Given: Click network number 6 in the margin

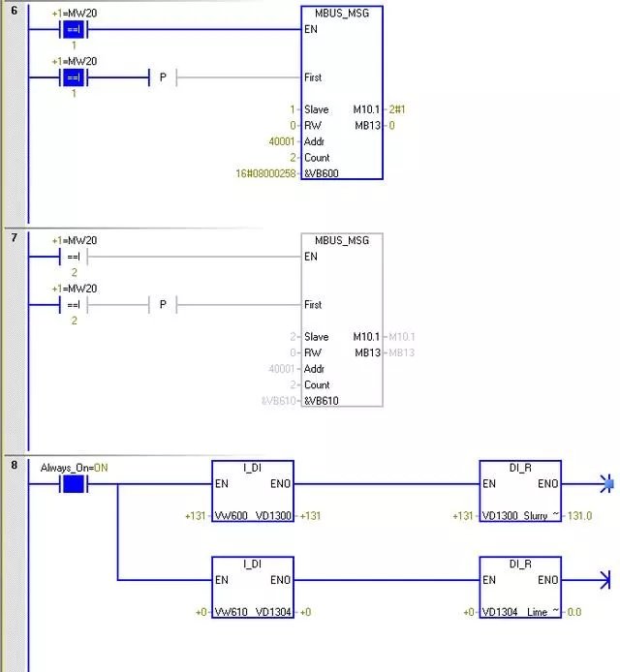Looking at the screenshot, I should 14,11.
